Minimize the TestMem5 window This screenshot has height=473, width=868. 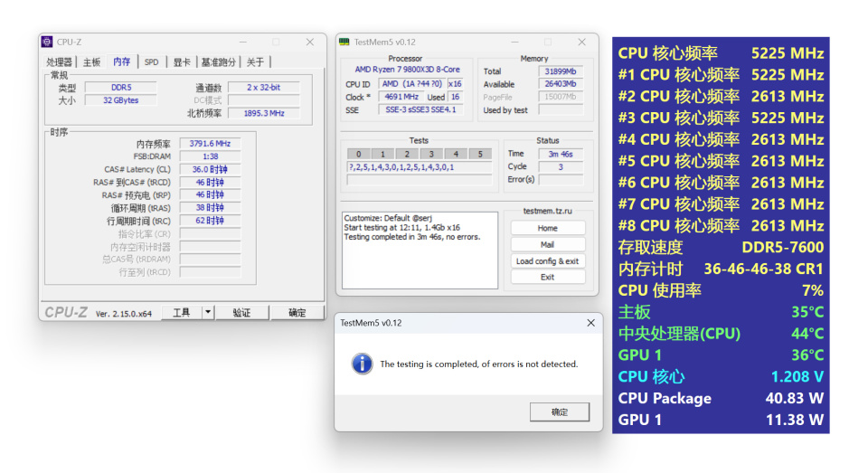[514, 43]
